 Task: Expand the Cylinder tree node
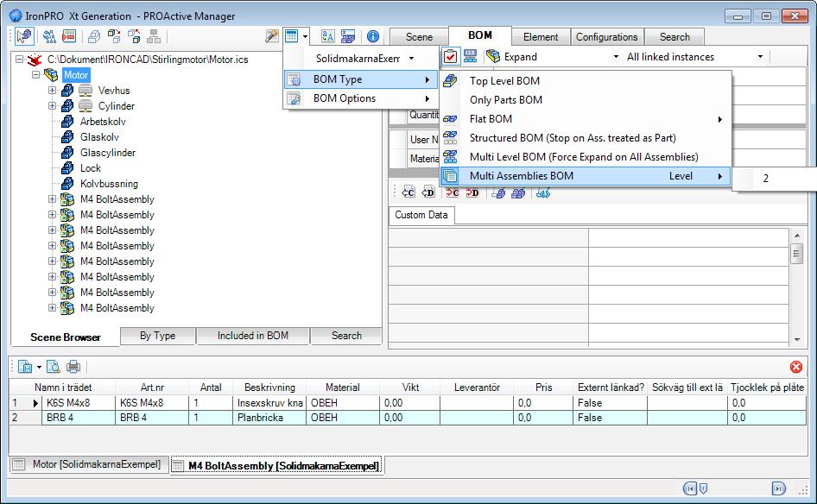coord(52,106)
